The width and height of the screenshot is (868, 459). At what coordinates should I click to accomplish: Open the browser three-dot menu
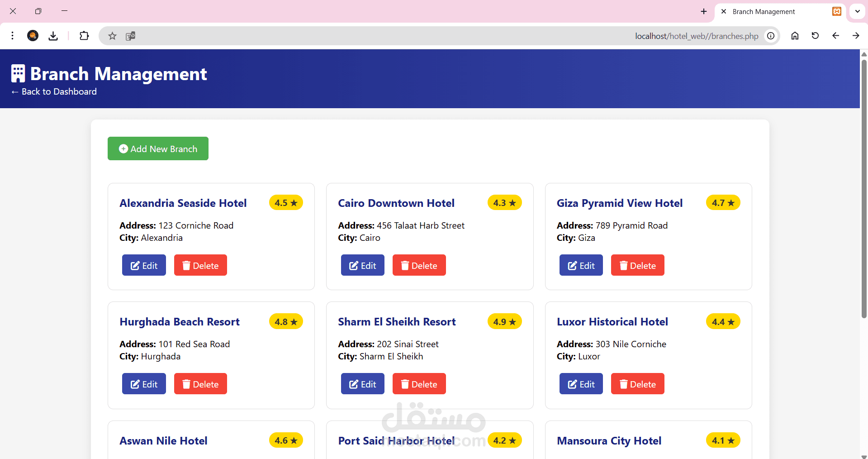click(x=13, y=36)
